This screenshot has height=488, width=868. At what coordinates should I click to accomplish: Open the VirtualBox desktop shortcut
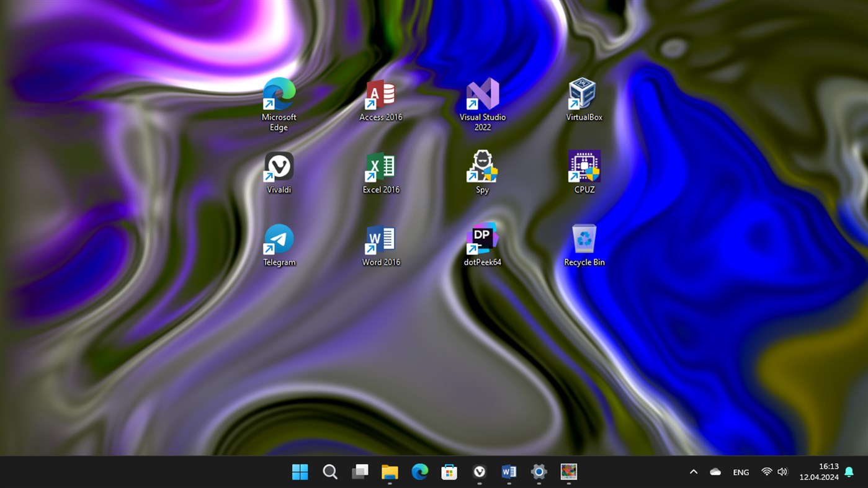tap(583, 94)
